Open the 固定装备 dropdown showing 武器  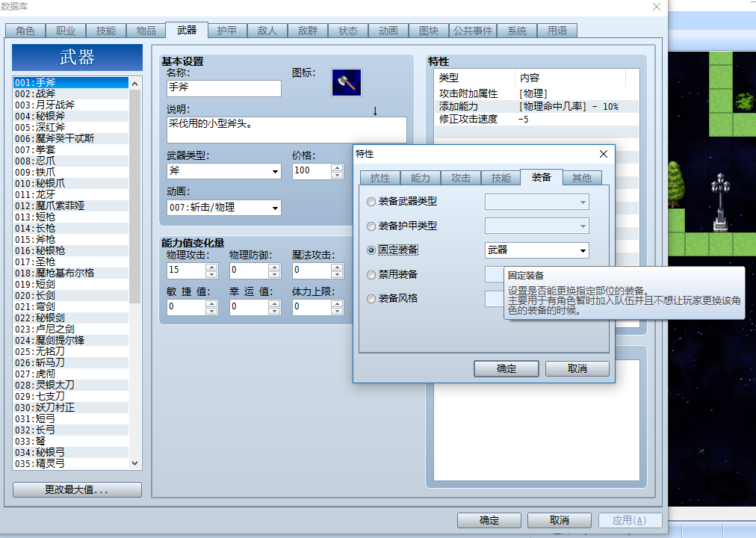coord(536,250)
